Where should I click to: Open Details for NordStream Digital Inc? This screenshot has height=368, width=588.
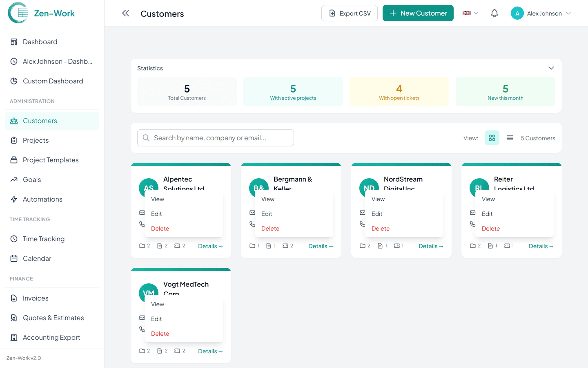(x=431, y=246)
